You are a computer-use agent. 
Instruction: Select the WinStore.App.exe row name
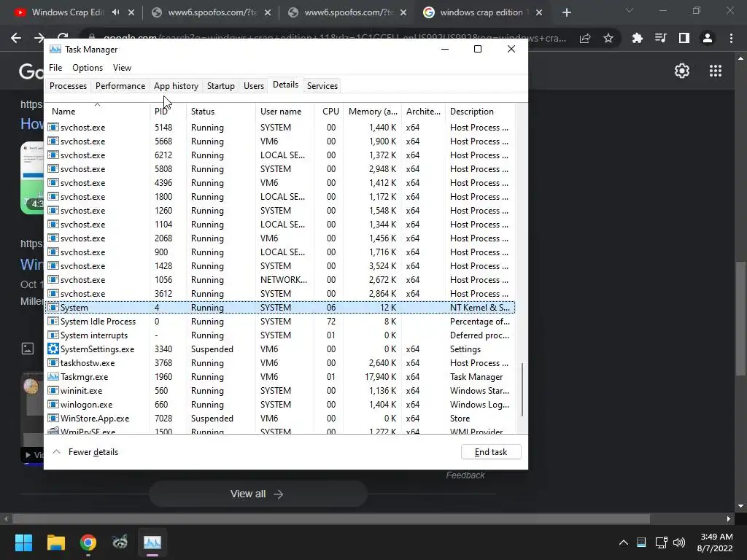pyautogui.click(x=95, y=418)
